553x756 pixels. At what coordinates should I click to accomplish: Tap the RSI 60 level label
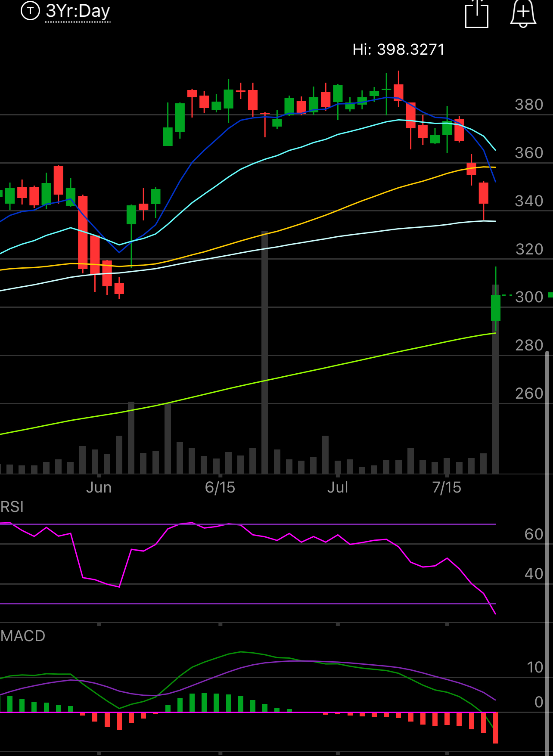tap(534, 534)
